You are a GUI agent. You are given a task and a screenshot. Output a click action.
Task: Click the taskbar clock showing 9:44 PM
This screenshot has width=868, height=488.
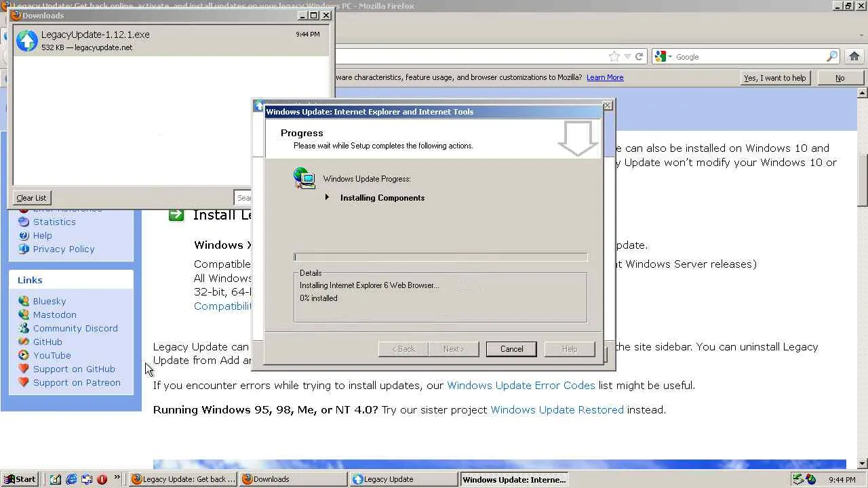pyautogui.click(x=842, y=480)
